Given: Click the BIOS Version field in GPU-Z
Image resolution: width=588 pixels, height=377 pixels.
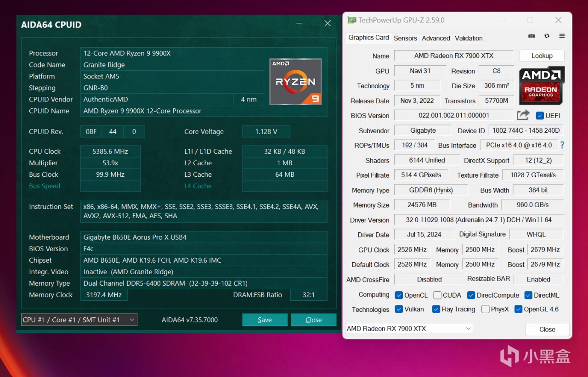Looking at the screenshot, I should [454, 115].
